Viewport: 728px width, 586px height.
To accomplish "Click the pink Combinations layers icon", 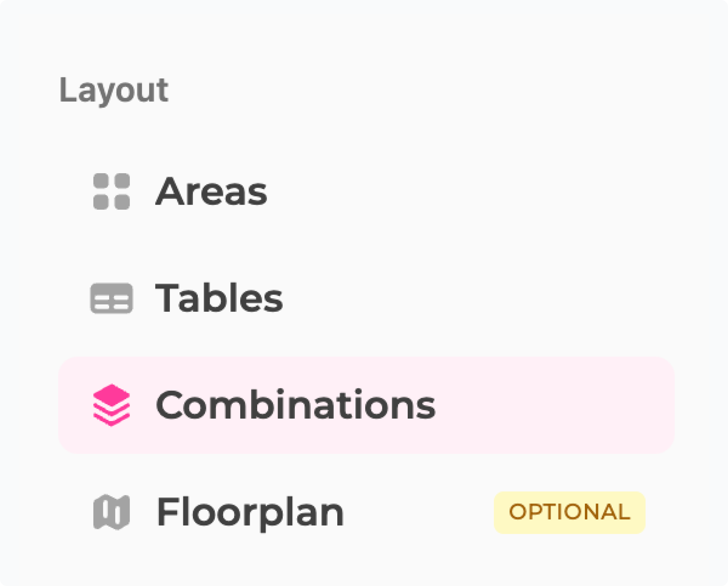I will [x=111, y=405].
